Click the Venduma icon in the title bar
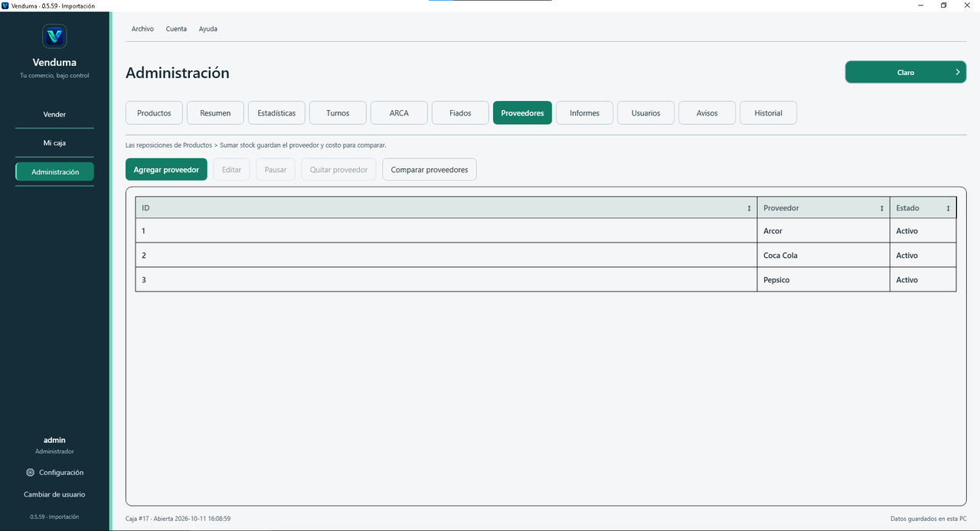 (5, 5)
